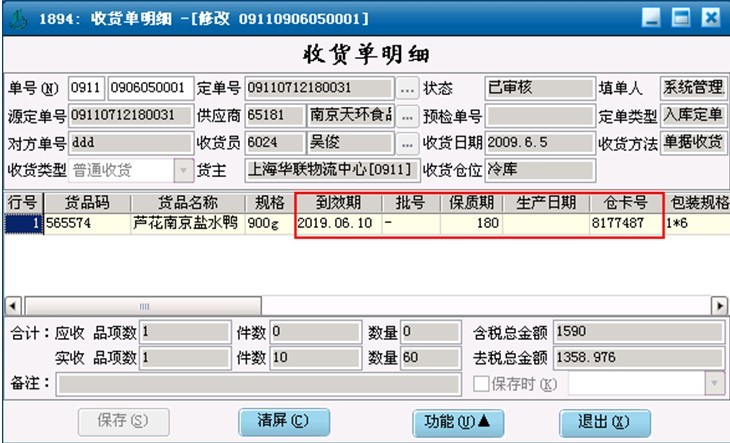730x443 pixels.
Task: Toggle the 保存时 checkbox
Action: pyautogui.click(x=481, y=384)
